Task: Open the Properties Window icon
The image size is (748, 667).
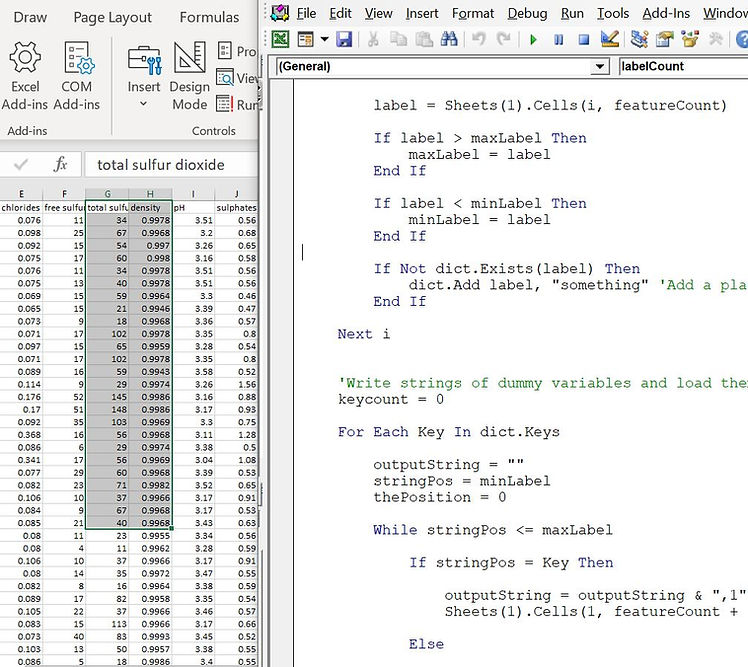Action: [x=665, y=39]
